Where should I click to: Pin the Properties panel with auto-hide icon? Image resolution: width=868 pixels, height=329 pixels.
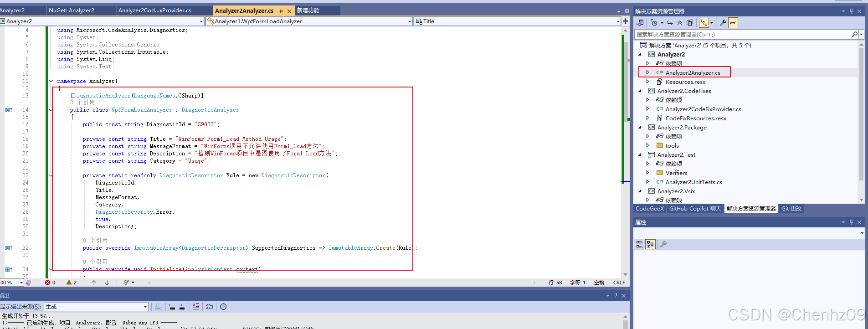pos(851,222)
